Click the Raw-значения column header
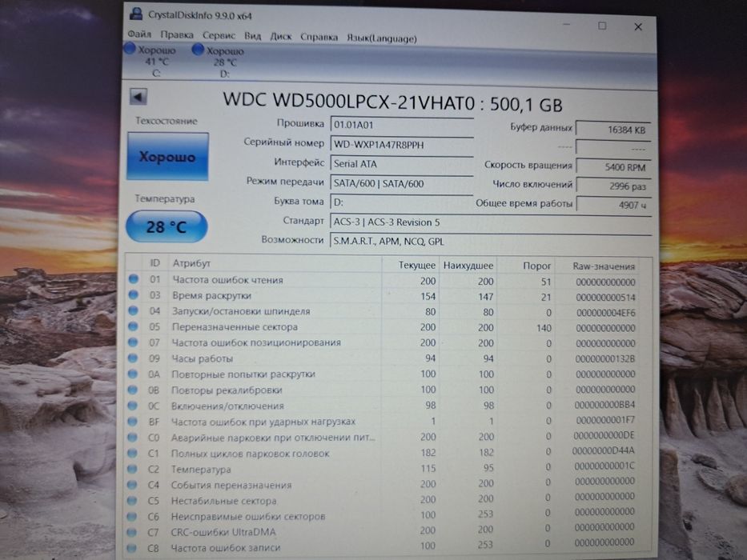Viewport: 747px width, 560px height. coord(604,266)
